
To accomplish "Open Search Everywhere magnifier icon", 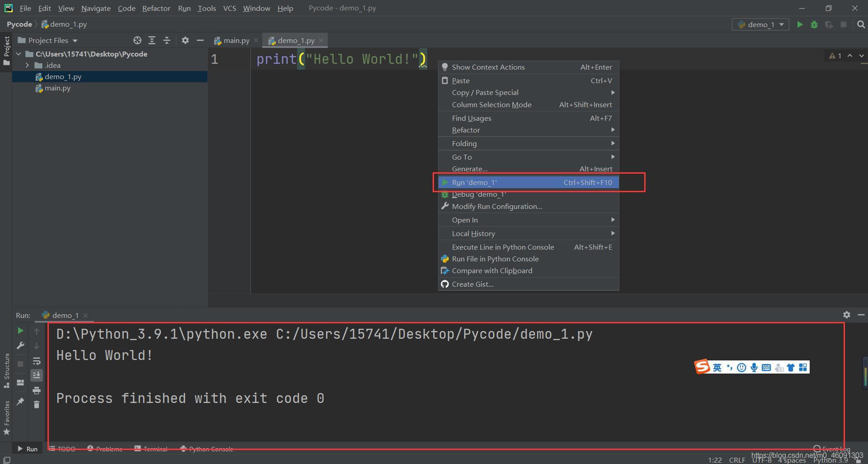I will point(861,24).
